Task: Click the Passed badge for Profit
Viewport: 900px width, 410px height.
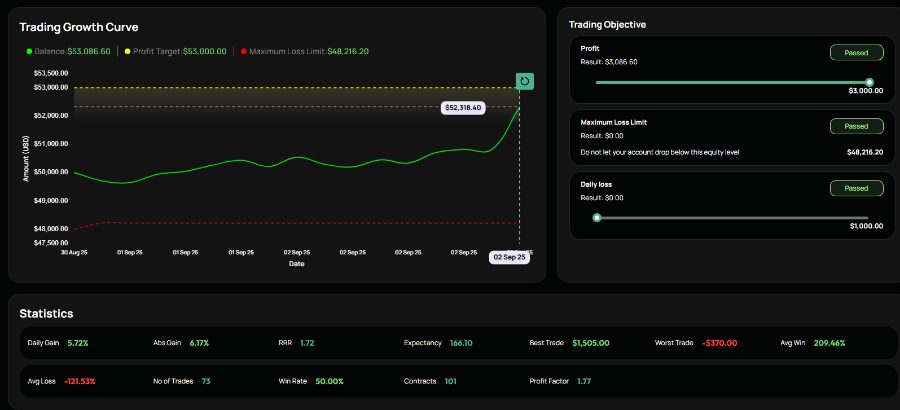Action: point(856,52)
